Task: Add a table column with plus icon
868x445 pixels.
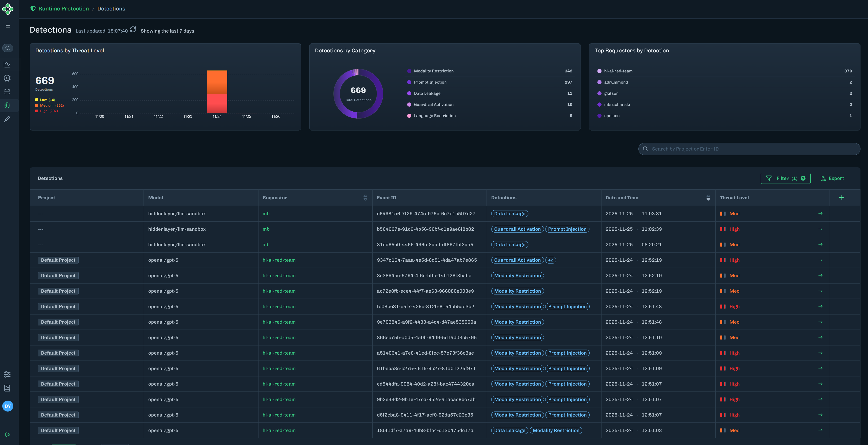Action: coord(841,198)
